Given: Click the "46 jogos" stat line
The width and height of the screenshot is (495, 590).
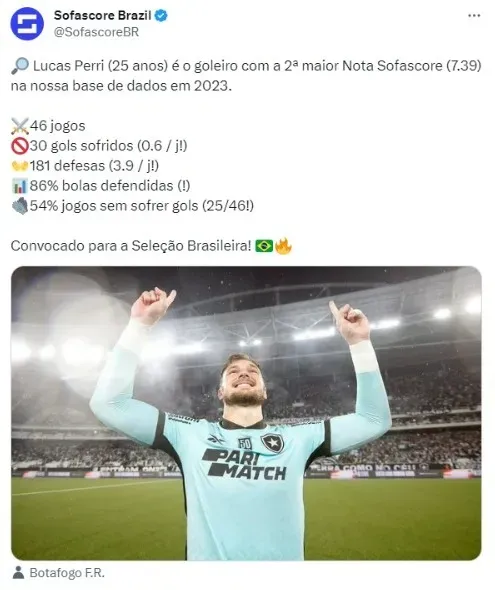Looking at the screenshot, I should [x=58, y=126].
